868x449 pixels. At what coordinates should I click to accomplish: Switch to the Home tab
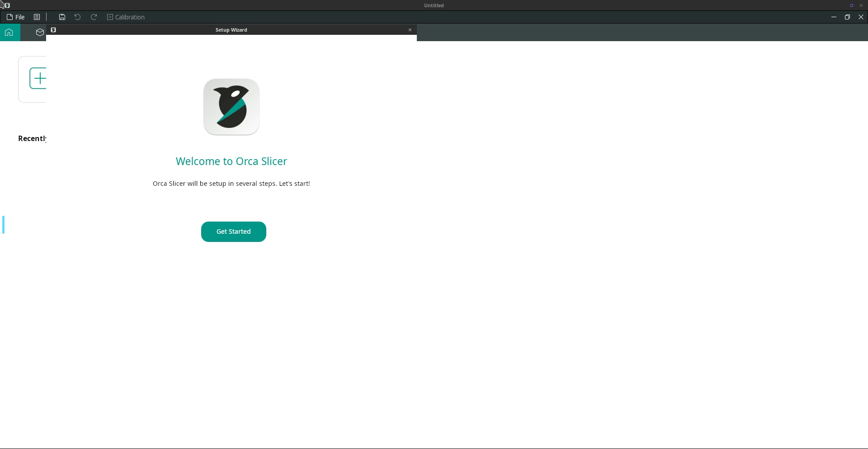[9, 32]
